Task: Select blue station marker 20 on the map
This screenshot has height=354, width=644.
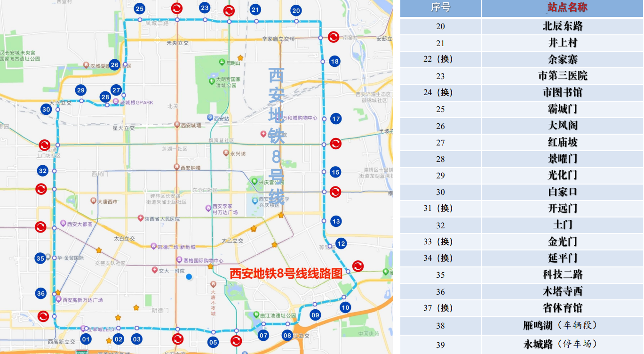Action: pos(296,10)
